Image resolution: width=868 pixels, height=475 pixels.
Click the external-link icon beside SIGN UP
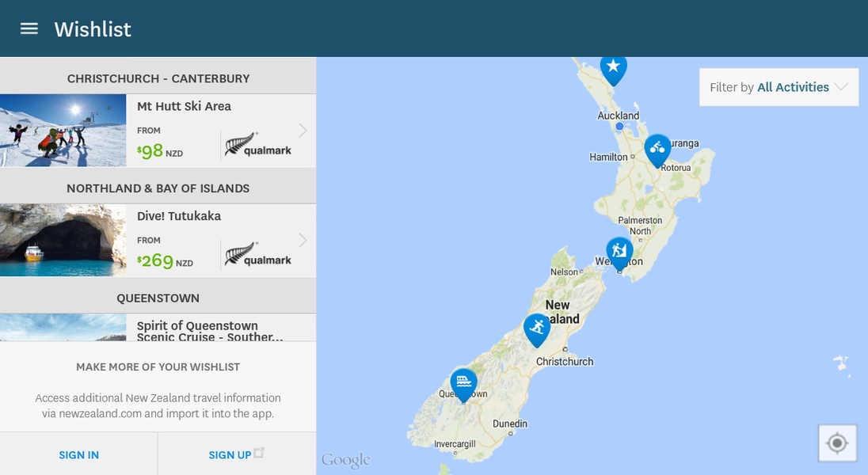coord(258,452)
